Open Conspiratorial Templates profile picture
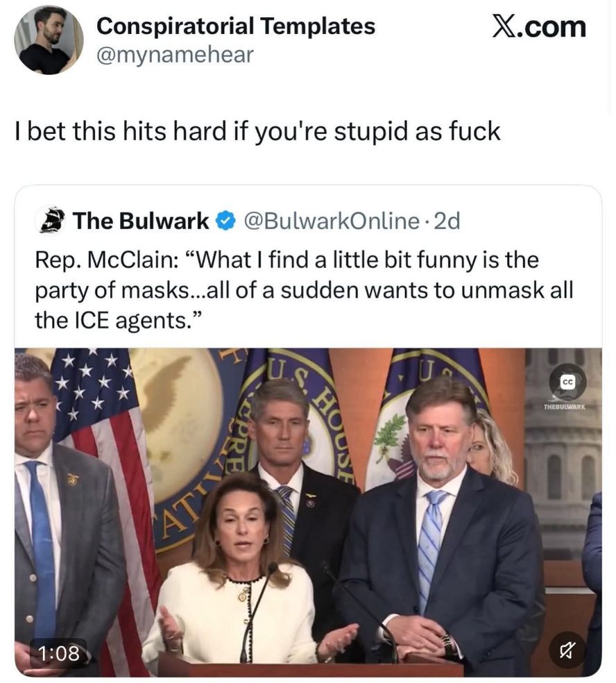The image size is (616, 683). coord(49,40)
